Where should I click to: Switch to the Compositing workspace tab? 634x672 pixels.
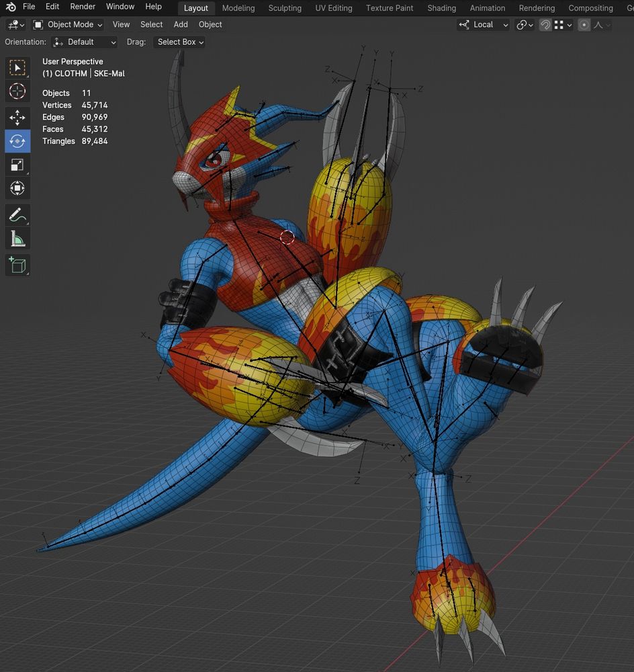click(590, 8)
